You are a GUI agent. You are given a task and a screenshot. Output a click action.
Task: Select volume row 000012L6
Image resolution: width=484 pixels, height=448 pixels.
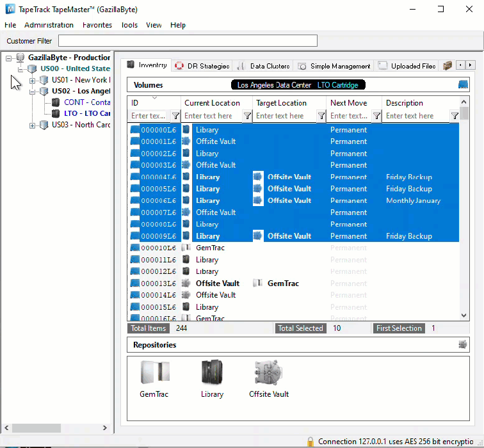click(294, 271)
